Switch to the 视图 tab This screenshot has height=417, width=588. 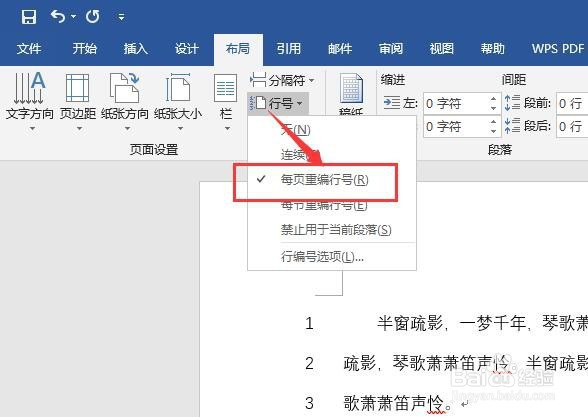point(442,48)
